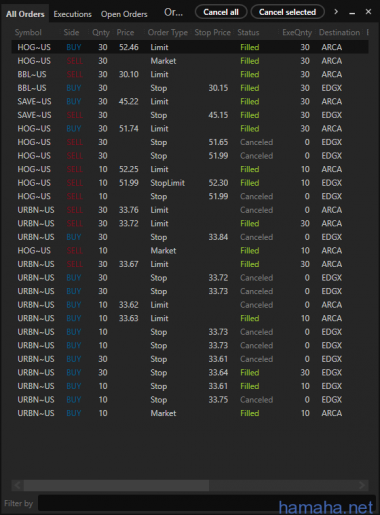Sort by Order Type column header
Image resolution: width=380 pixels, height=515 pixels.
pyautogui.click(x=168, y=33)
